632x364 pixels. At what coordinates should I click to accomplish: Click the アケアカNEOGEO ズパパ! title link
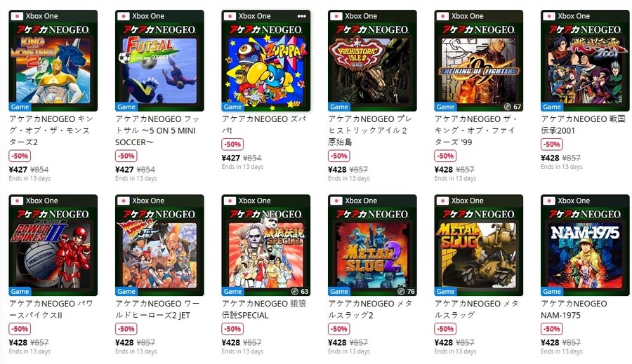pos(255,125)
